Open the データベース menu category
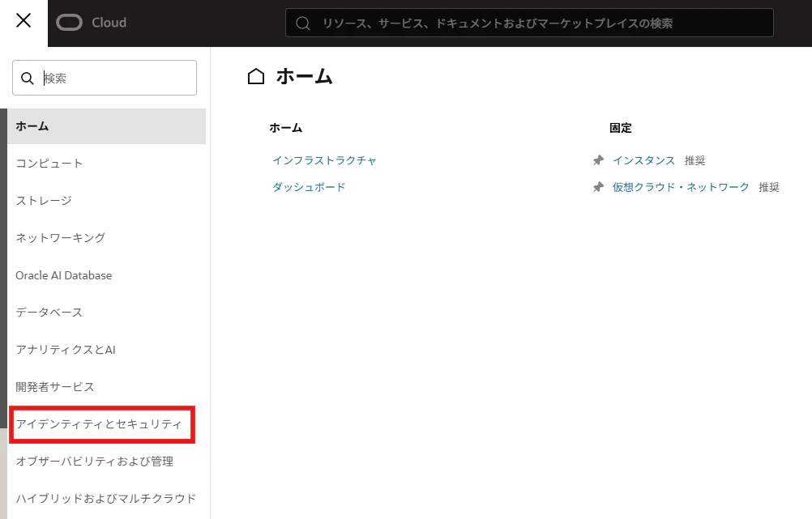 (x=49, y=313)
